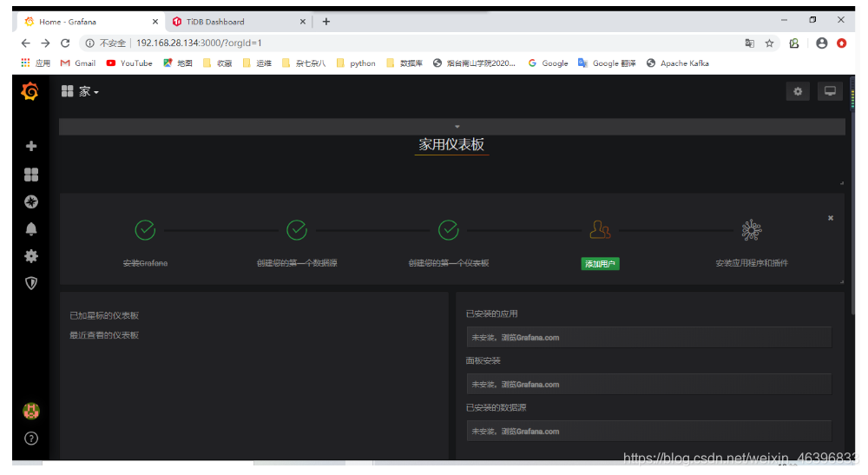
Task: Click the 创建您的第一个数据源 step label
Action: pyautogui.click(x=297, y=263)
